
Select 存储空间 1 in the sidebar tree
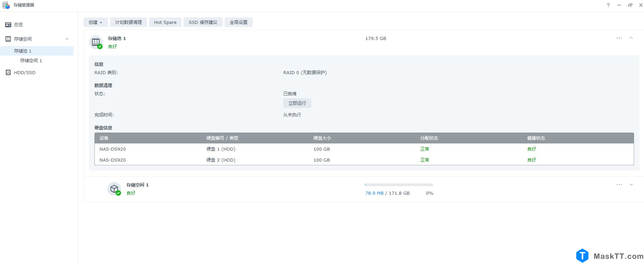[x=31, y=60]
